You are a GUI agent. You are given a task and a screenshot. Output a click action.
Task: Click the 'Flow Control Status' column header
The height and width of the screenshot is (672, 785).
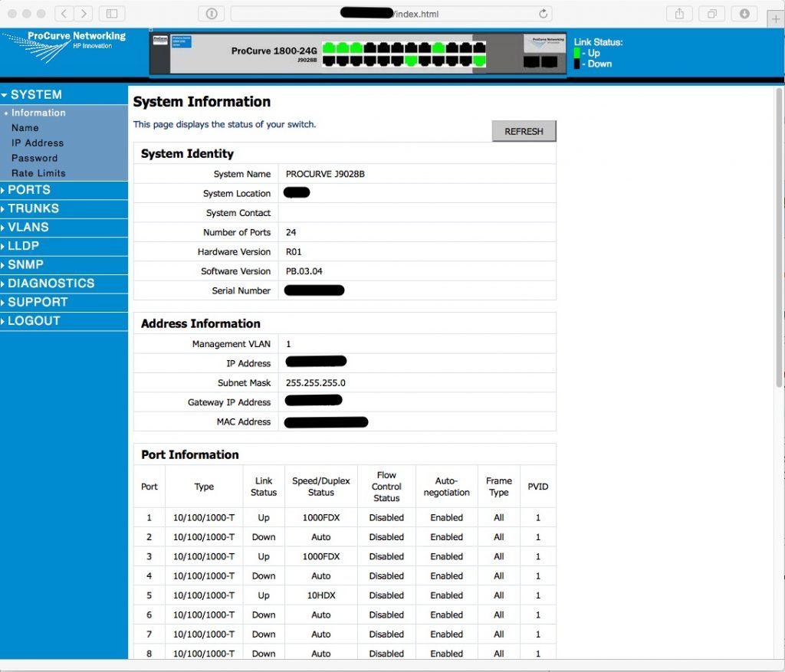pyautogui.click(x=386, y=487)
